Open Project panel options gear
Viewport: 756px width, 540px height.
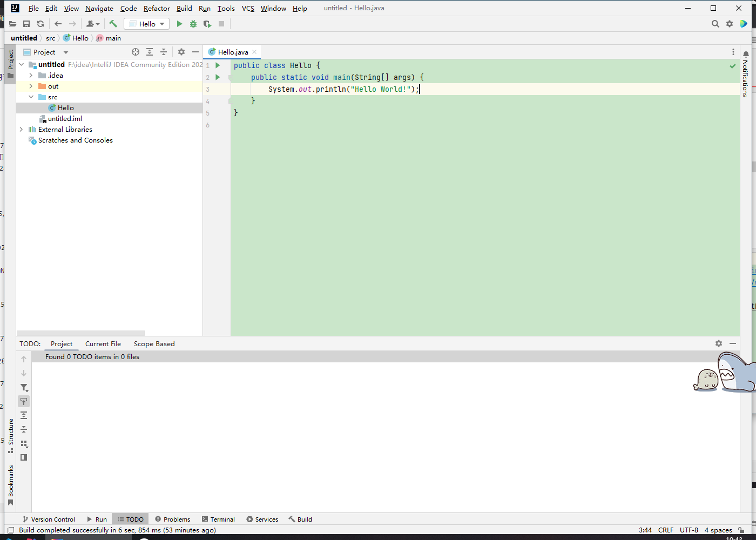(x=181, y=52)
